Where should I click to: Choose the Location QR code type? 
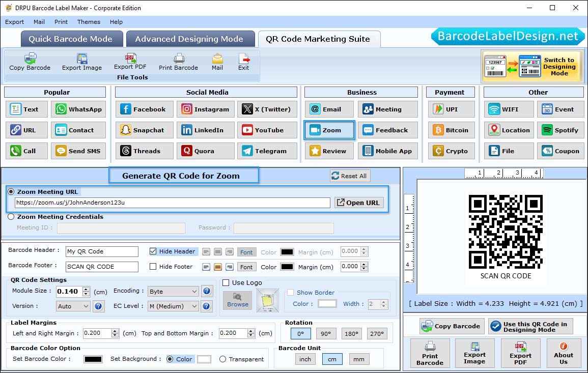(509, 130)
